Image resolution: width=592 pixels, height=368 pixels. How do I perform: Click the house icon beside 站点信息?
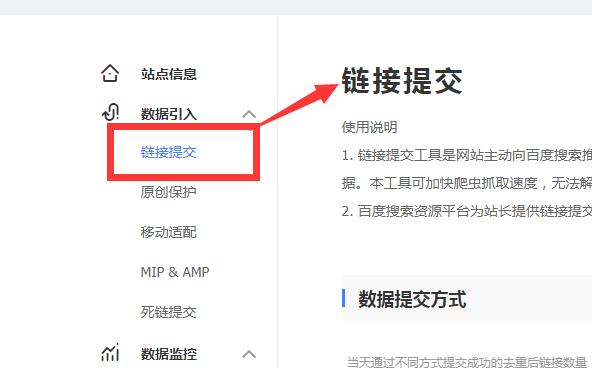110,73
